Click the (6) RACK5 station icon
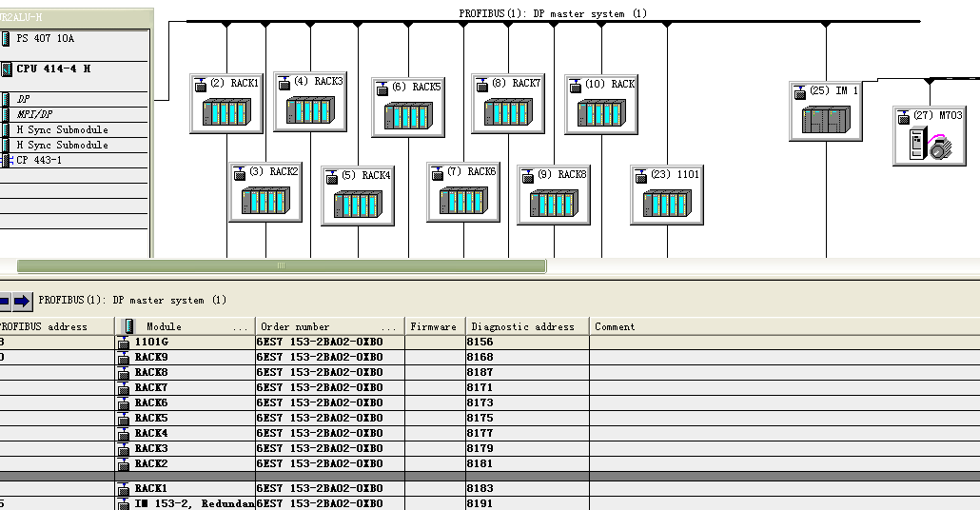 pyautogui.click(x=408, y=108)
